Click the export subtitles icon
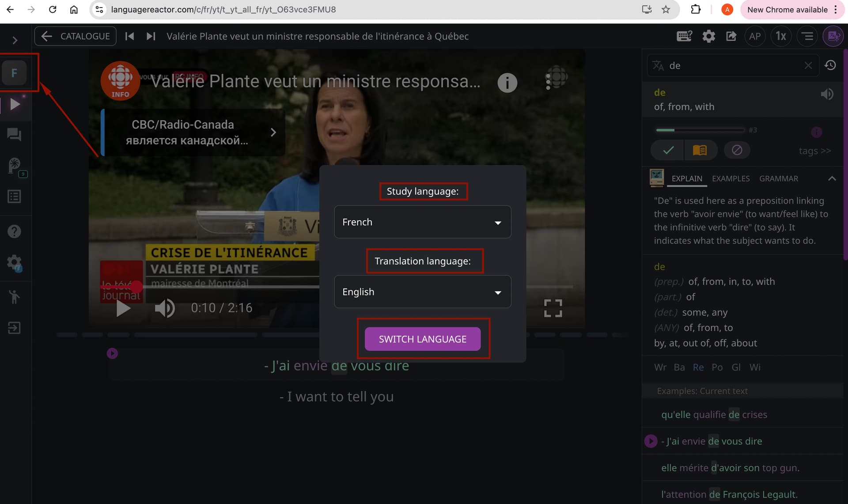 (x=731, y=36)
